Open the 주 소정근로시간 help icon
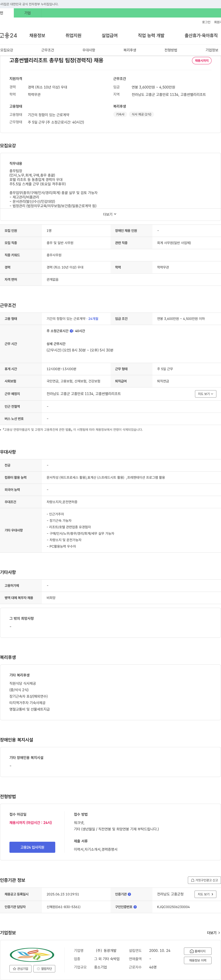Screen dimensions: 221x980 coord(71,331)
